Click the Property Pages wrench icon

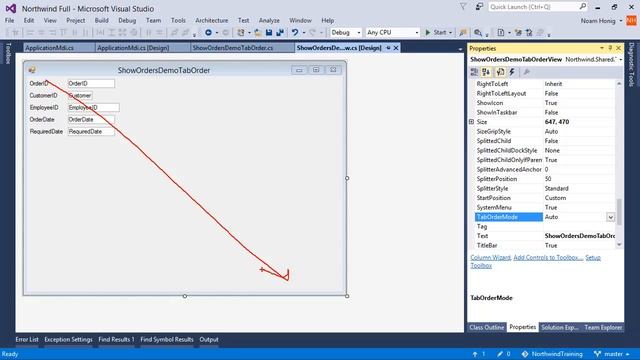pyautogui.click(x=527, y=72)
